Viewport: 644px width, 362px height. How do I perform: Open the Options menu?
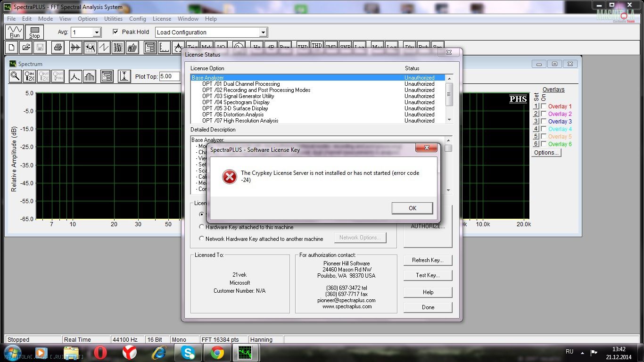click(x=88, y=19)
